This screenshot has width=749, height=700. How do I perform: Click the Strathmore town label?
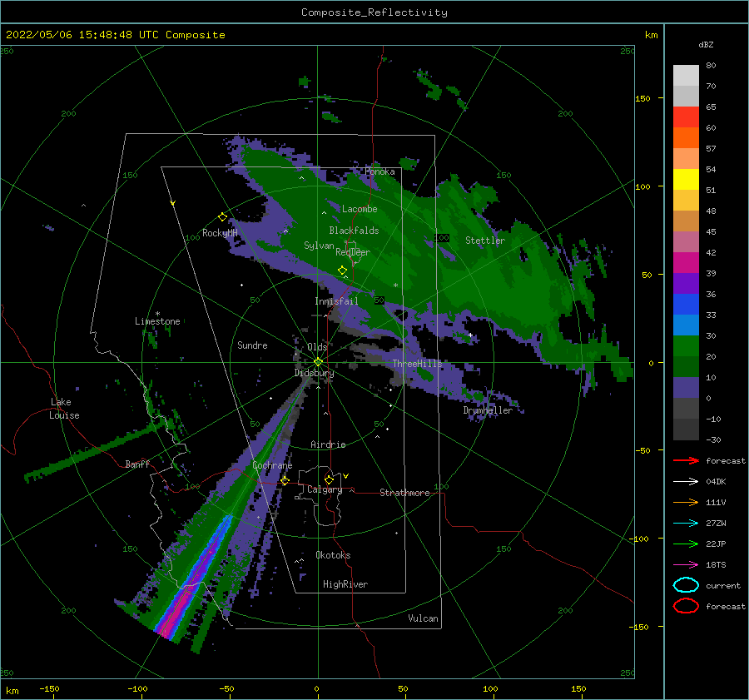pos(404,493)
